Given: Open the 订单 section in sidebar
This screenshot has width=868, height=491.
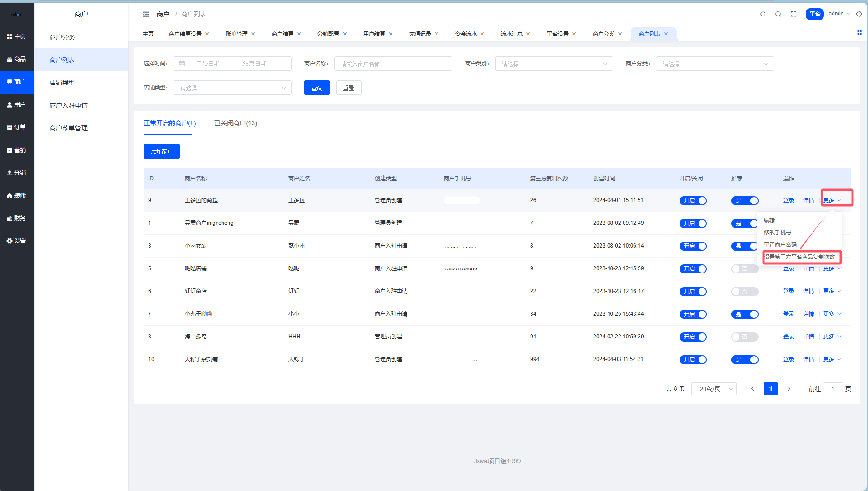Looking at the screenshot, I should pos(17,128).
